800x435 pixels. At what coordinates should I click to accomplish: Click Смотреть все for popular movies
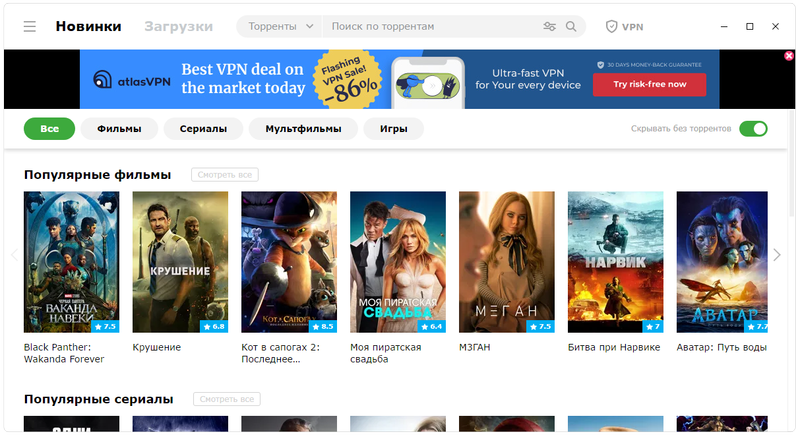[x=225, y=175]
